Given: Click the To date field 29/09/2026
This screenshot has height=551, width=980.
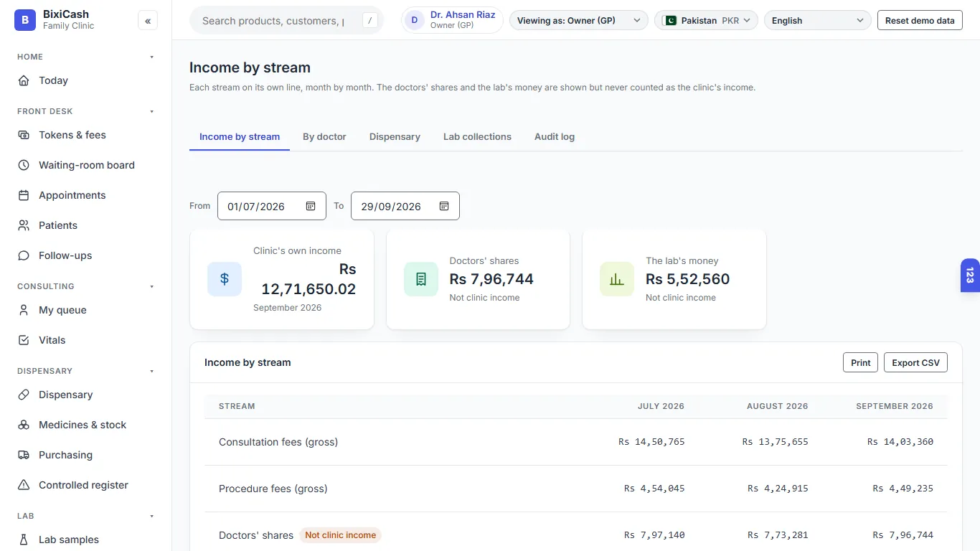Looking at the screenshot, I should point(405,206).
